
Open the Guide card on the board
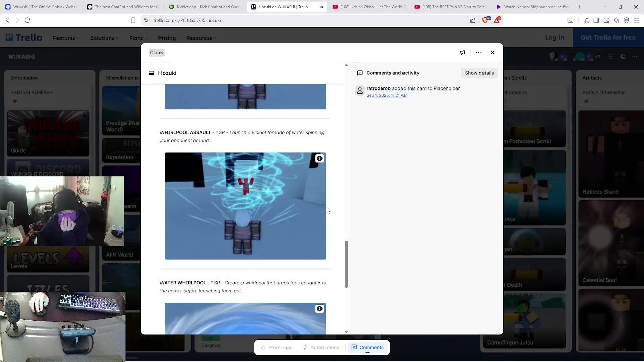[x=47, y=133]
